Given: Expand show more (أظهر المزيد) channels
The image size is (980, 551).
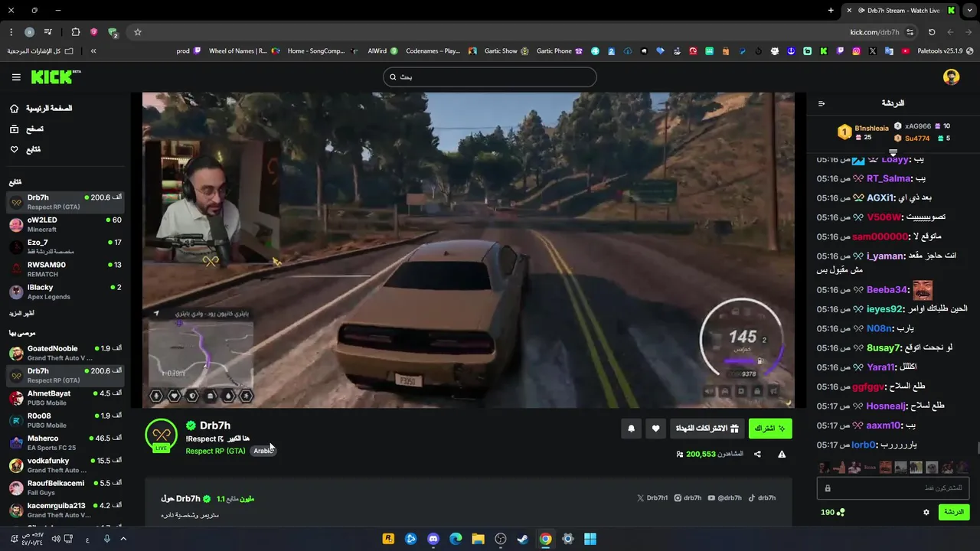Looking at the screenshot, I should (x=21, y=314).
